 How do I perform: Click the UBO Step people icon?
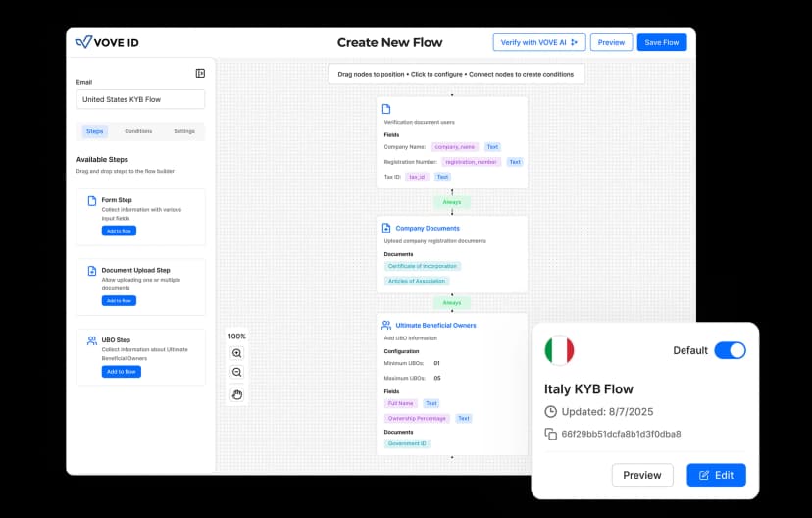tap(91, 340)
